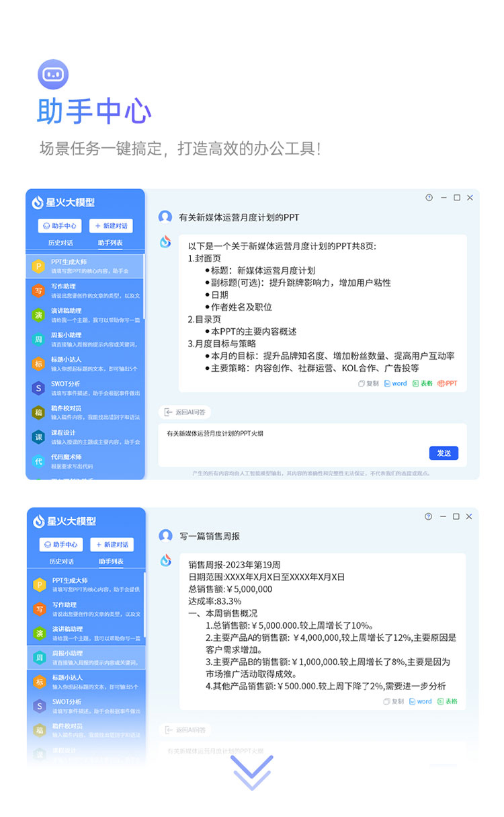Export the top window's reply to Word

(395, 383)
